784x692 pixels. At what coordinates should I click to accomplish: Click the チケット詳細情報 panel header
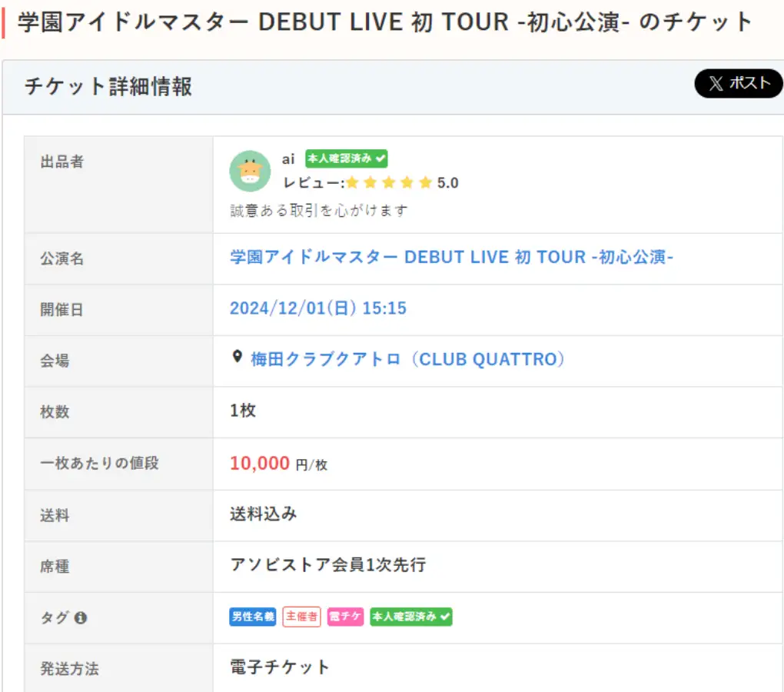click(108, 86)
